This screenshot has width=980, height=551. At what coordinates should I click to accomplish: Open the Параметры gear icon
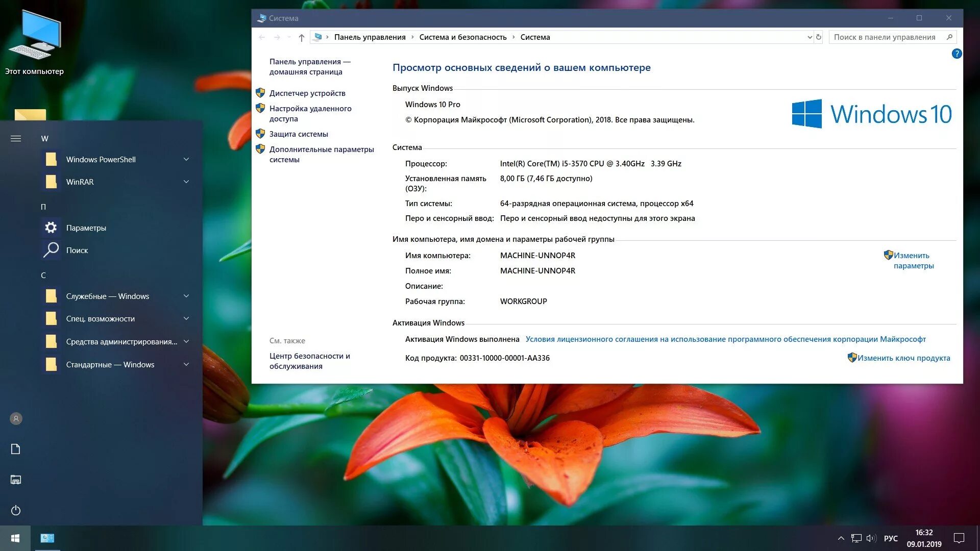pos(51,228)
